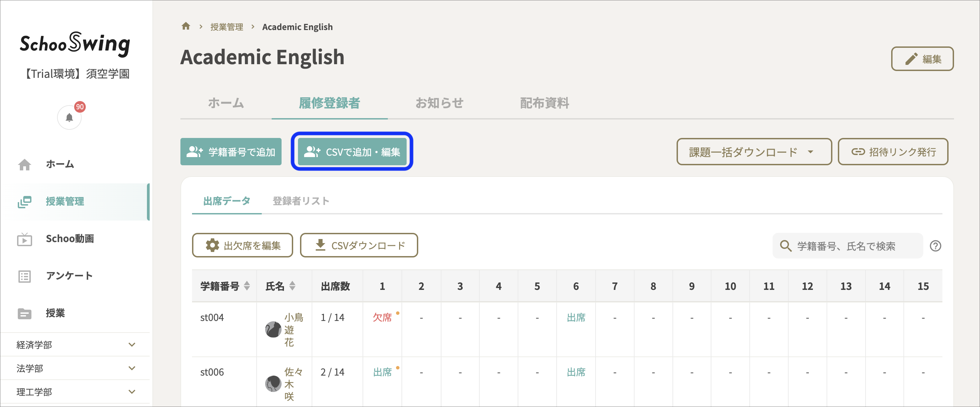Click the SchooSwing logo

coord(75,44)
